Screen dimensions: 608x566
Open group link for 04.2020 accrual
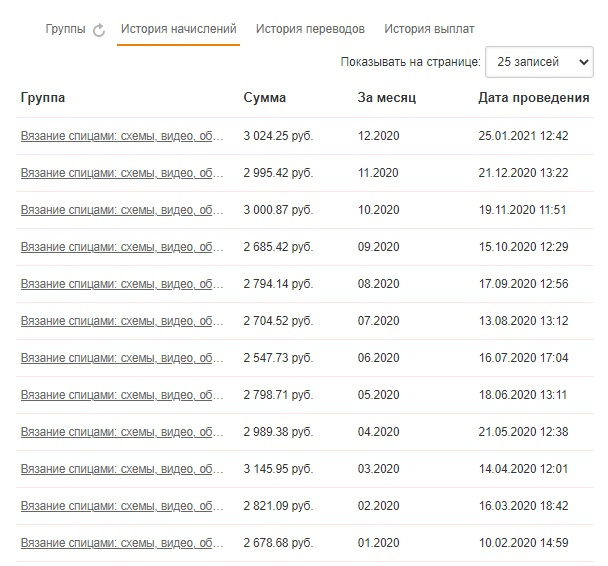(x=122, y=432)
